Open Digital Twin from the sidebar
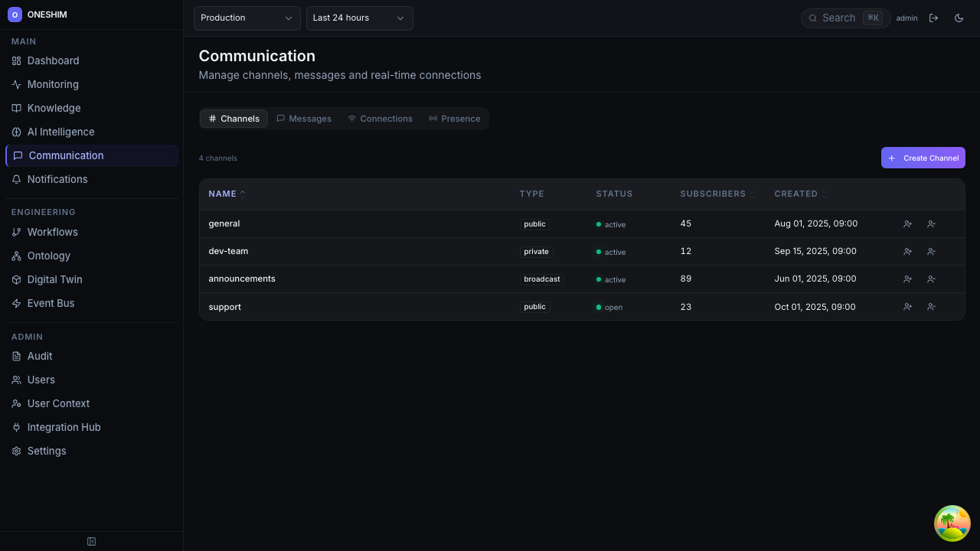 (x=54, y=279)
